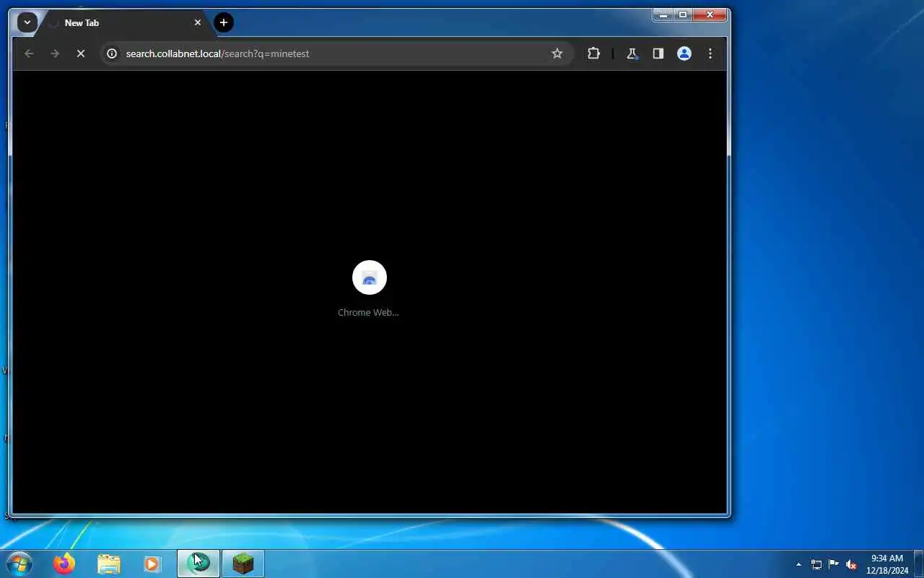Viewport: 924px width, 578px height.
Task: Toggle the side panel
Action: 658,53
